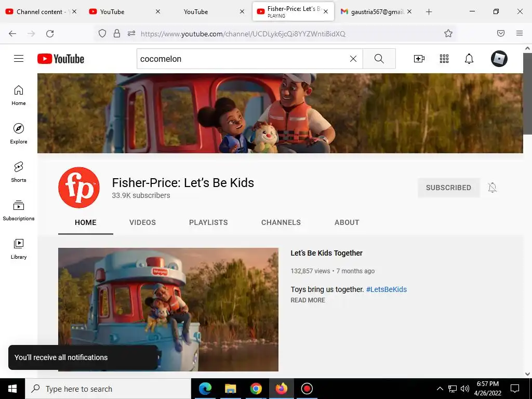This screenshot has height=399, width=532.
Task: Open the channel ABOUT tab
Action: (347, 222)
